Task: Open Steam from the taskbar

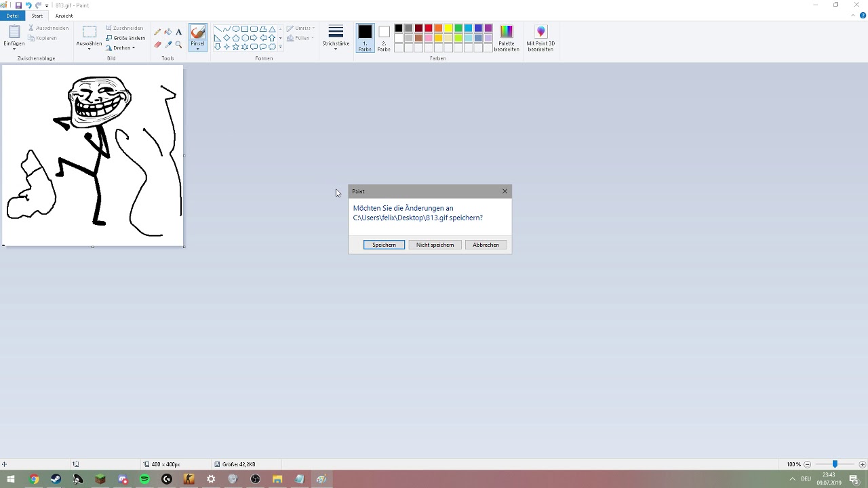Action: [56, 479]
